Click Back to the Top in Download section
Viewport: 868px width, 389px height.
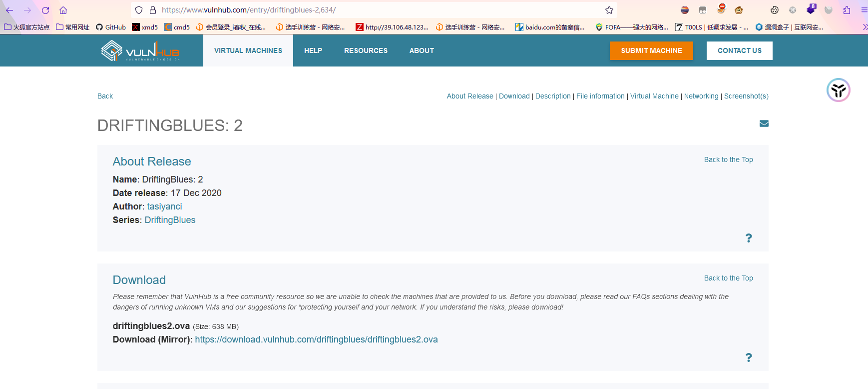(729, 278)
